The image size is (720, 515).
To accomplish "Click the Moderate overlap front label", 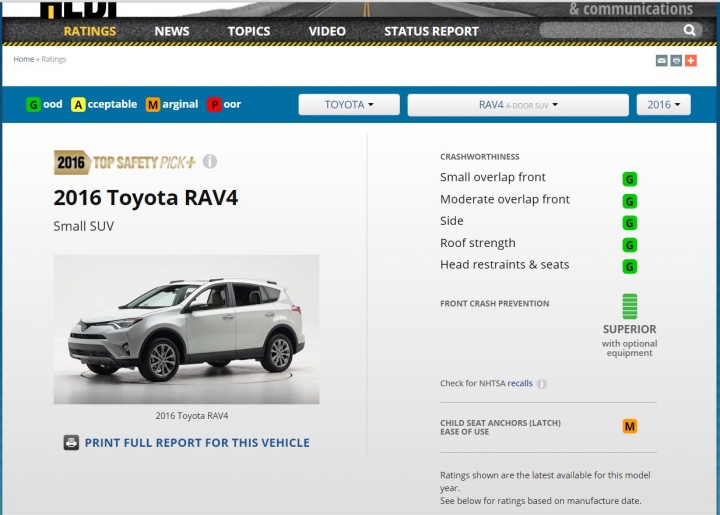I will click(505, 199).
